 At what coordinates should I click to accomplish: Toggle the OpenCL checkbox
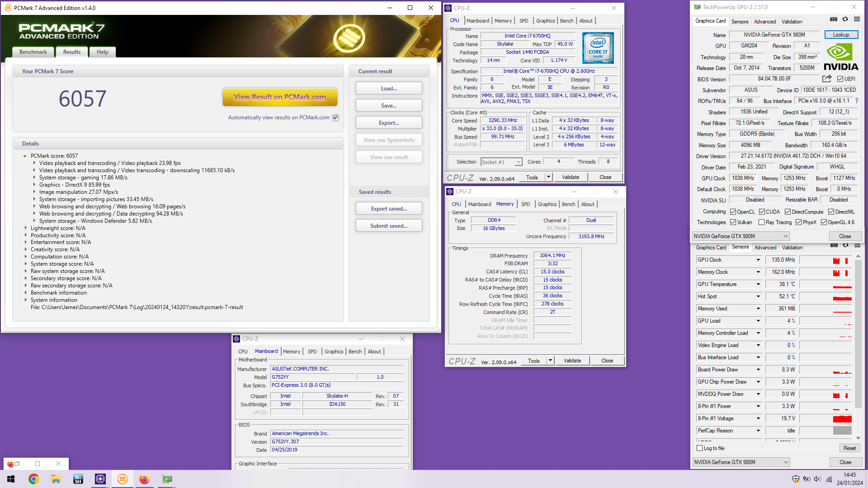tap(733, 212)
